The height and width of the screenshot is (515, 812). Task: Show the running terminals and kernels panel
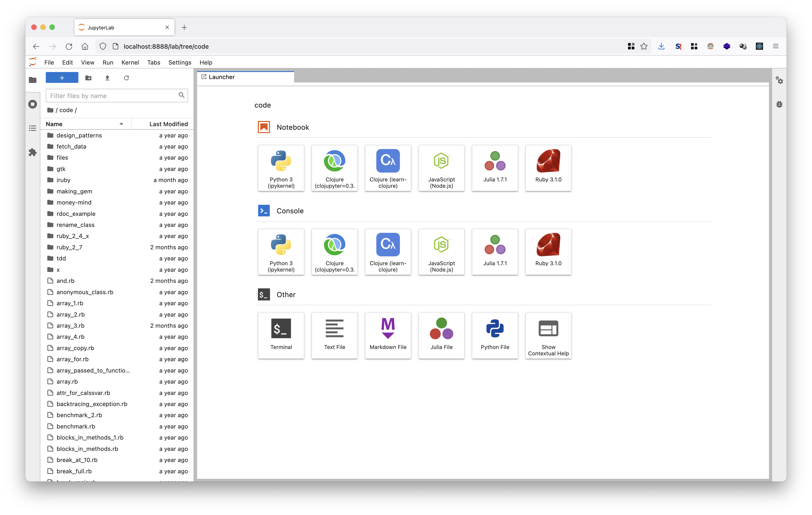32,104
